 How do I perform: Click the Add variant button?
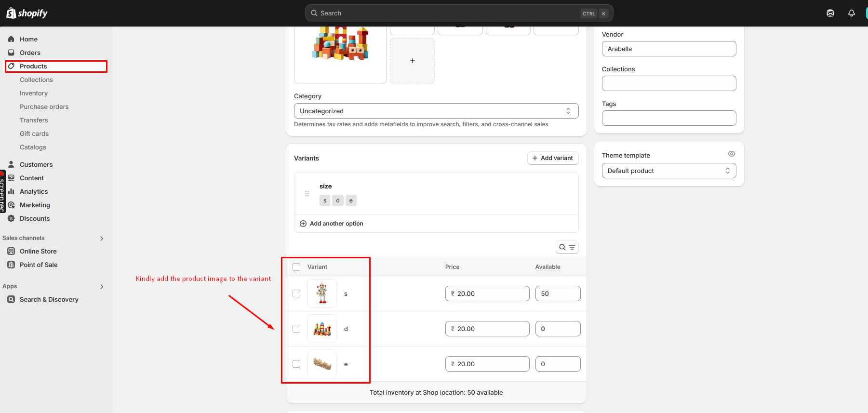pos(553,158)
